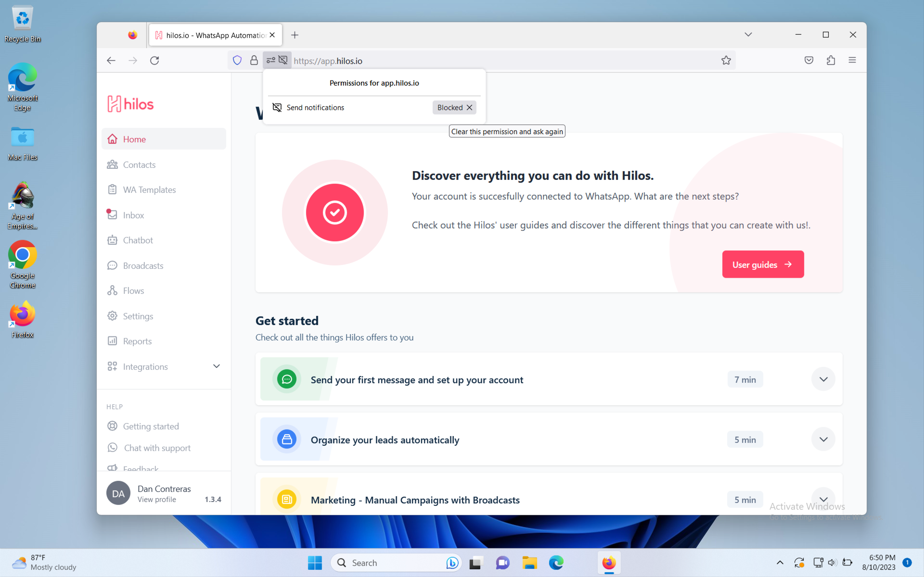The height and width of the screenshot is (577, 924).
Task: Click the Windows search field in taskbar
Action: click(x=389, y=563)
